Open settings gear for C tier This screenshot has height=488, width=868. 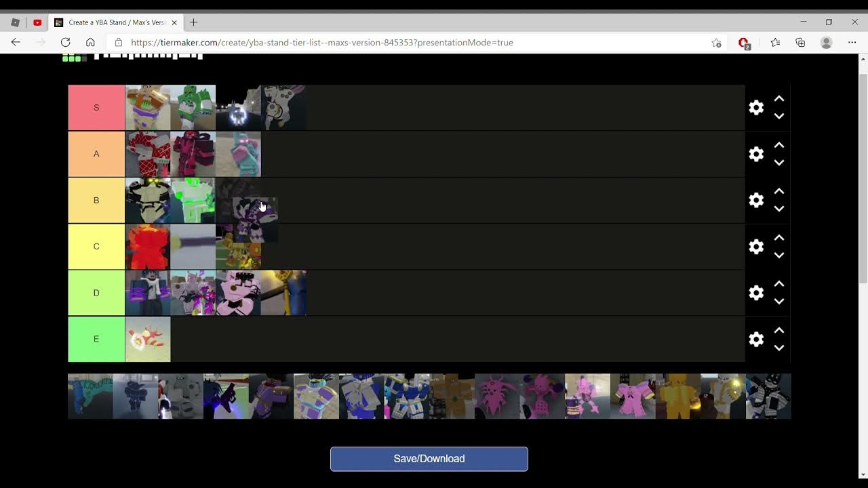pyautogui.click(x=756, y=246)
